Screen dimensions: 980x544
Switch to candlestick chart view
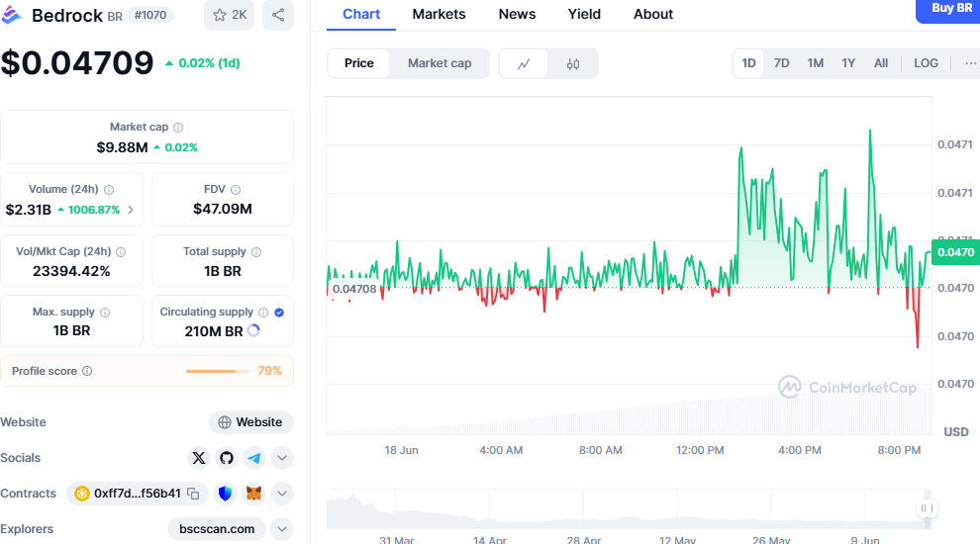573,63
